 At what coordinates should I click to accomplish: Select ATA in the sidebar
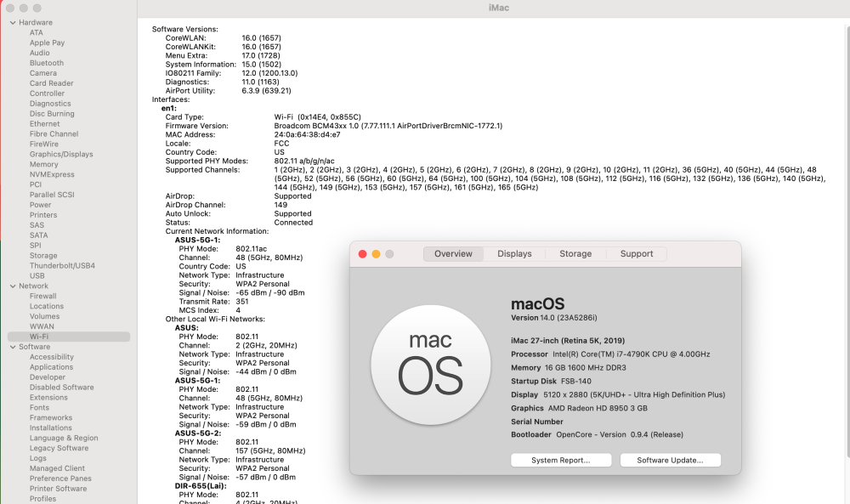(x=37, y=32)
